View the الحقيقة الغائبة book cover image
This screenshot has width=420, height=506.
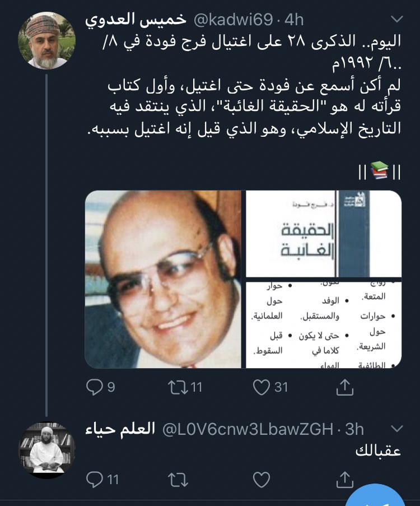click(324, 234)
